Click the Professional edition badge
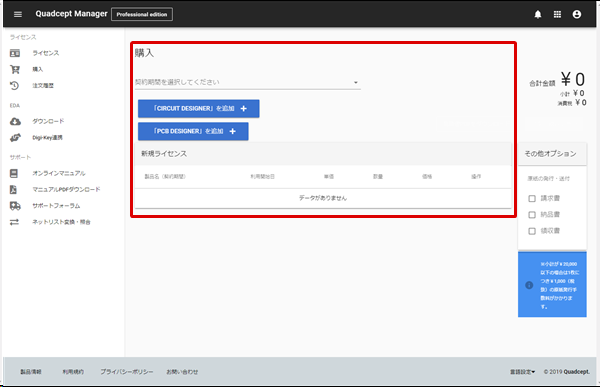This screenshot has width=600, height=387. [142, 14]
